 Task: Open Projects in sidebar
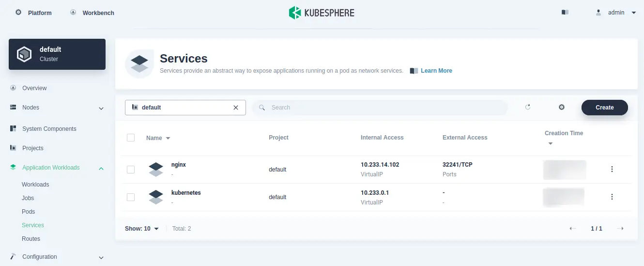33,148
